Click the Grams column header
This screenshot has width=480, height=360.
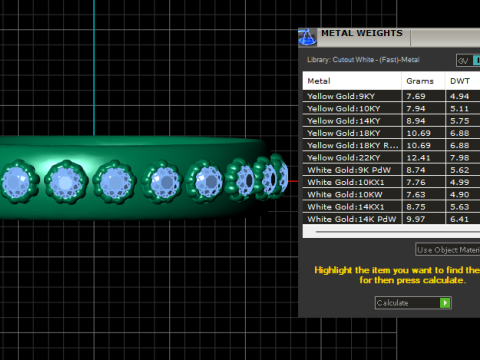pyautogui.click(x=423, y=81)
